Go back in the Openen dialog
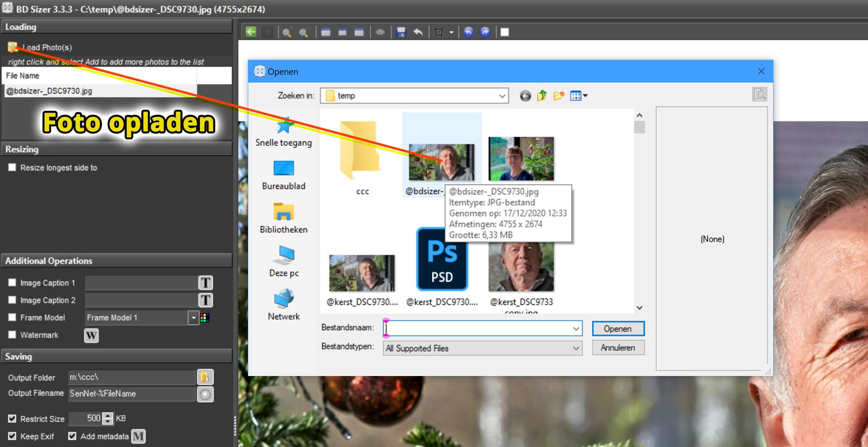The height and width of the screenshot is (447, 868). [525, 95]
